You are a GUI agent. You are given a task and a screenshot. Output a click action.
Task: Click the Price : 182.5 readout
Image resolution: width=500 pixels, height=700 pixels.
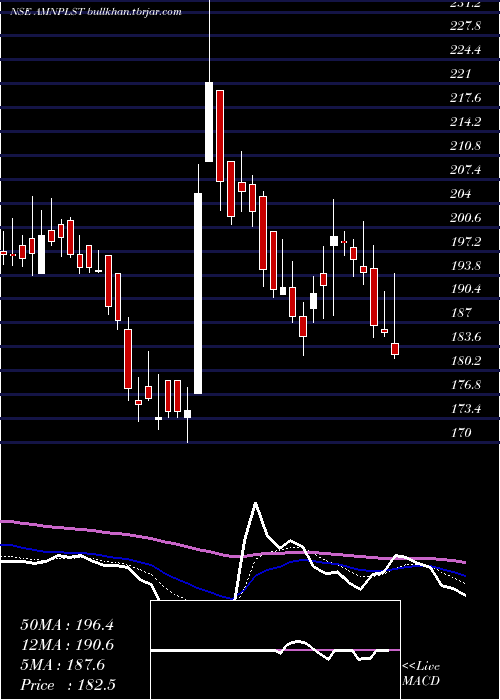(68, 685)
